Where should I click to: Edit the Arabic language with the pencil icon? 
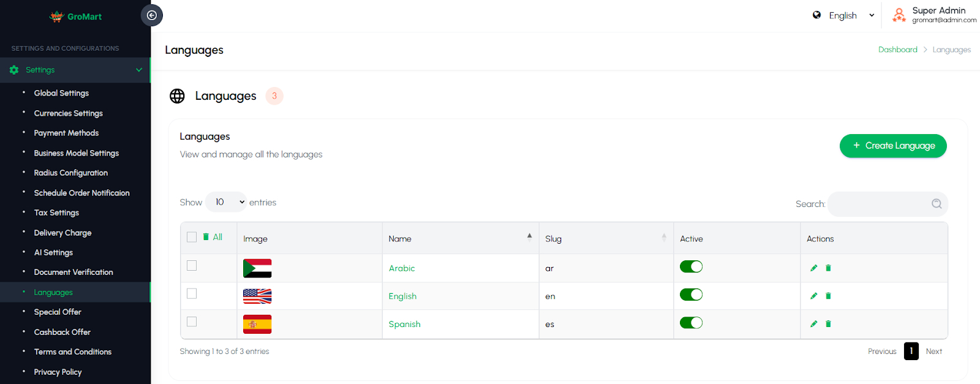click(813, 268)
